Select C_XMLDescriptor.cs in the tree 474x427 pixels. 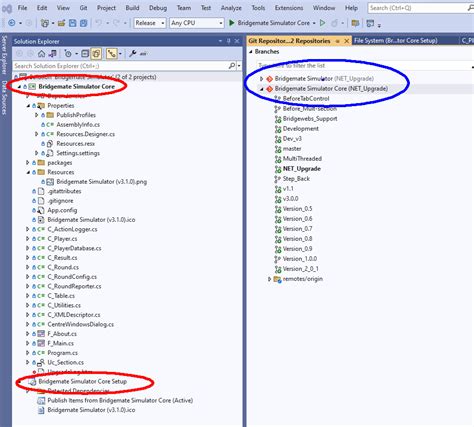point(74,315)
